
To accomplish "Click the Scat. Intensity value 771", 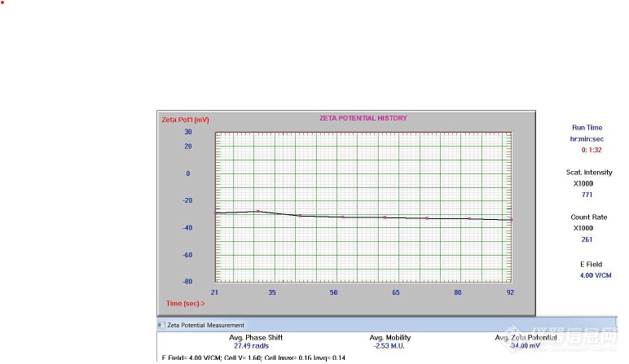I will (587, 195).
